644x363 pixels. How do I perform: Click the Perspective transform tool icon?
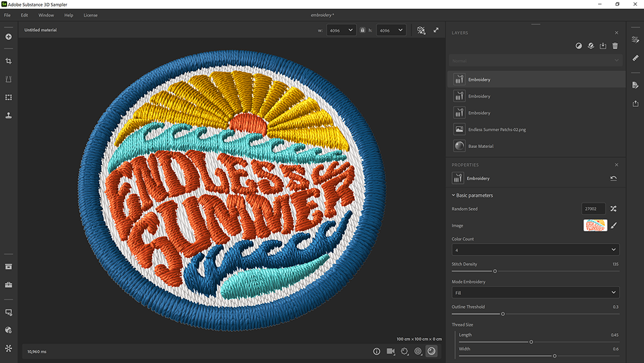pyautogui.click(x=8, y=79)
